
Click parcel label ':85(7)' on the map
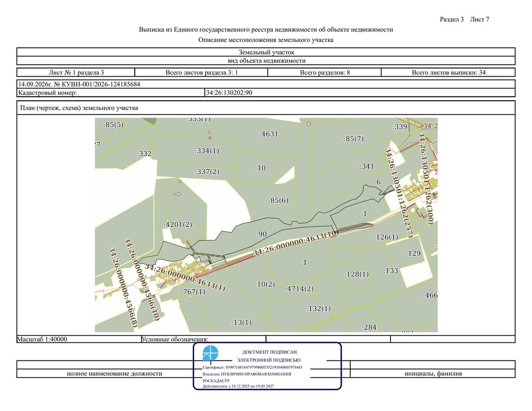(x=353, y=139)
